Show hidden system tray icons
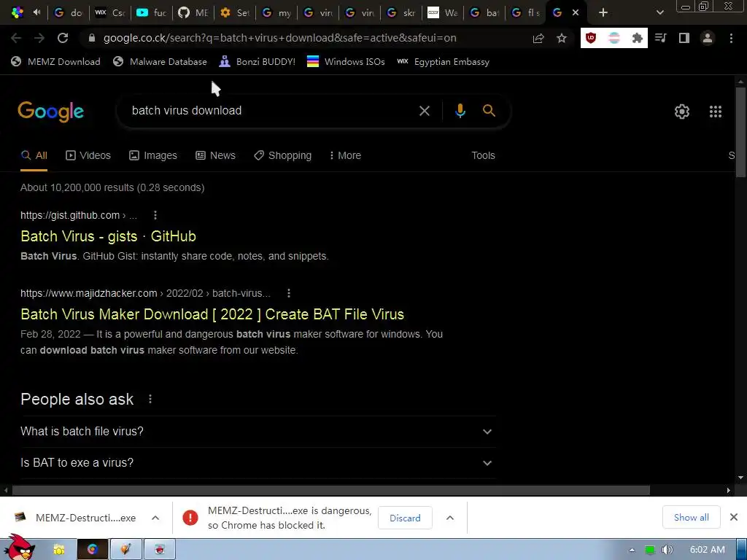Screen dimensions: 747x560 [x=632, y=550]
